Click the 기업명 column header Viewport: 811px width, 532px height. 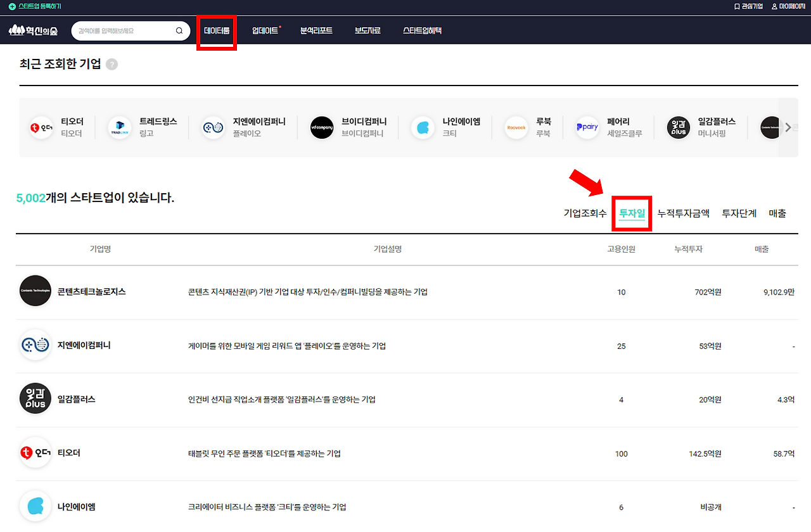point(100,249)
